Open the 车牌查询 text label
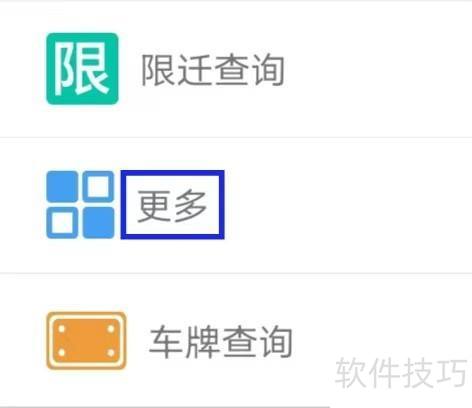Viewport: 472px width, 408px height. [220, 342]
